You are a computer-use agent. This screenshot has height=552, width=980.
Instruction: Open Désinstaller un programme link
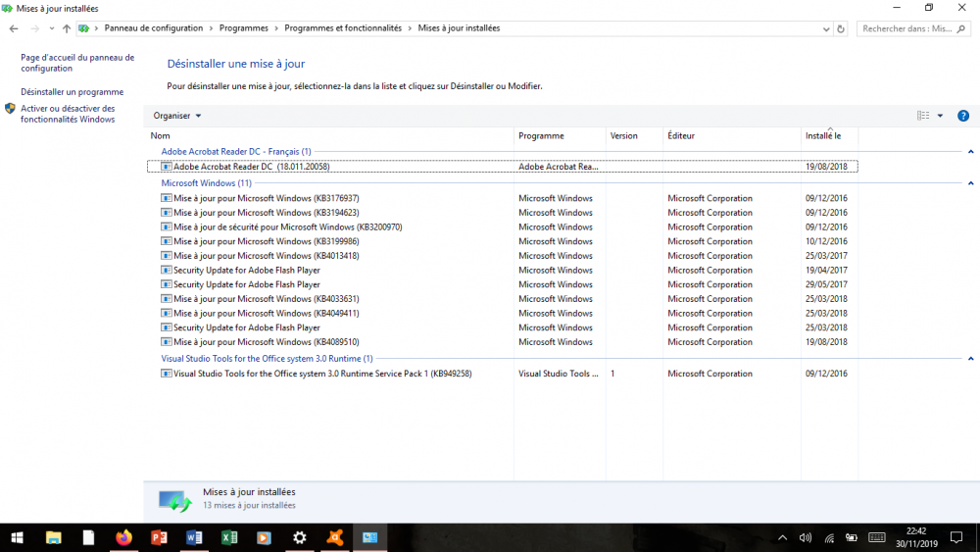(73, 92)
